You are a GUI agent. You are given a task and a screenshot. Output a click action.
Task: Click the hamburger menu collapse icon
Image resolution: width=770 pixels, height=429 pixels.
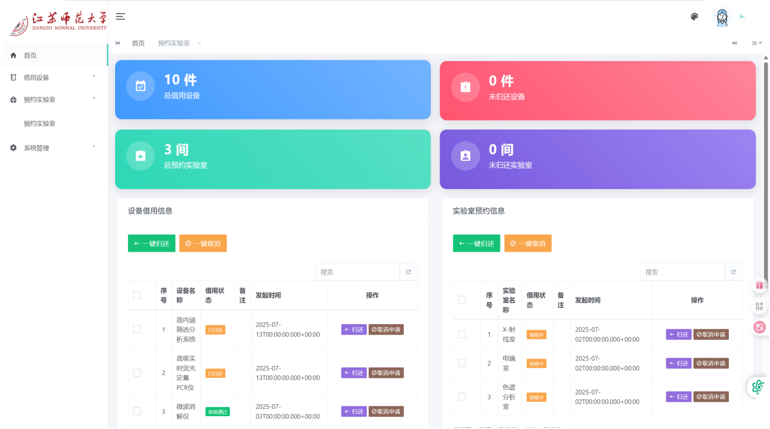(120, 17)
